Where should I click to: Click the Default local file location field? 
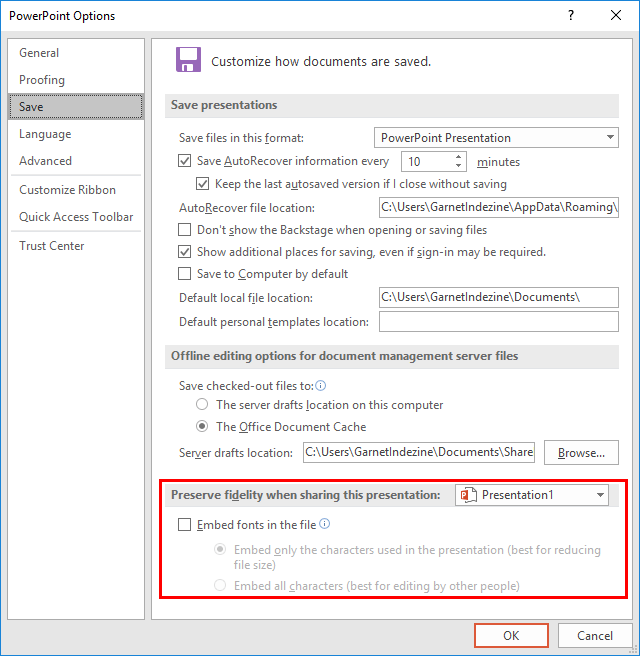tap(499, 297)
